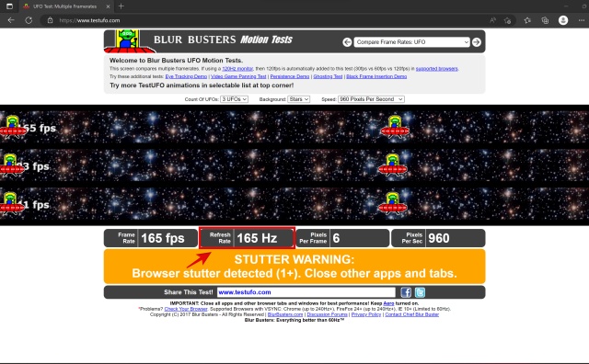
Task: Open the Background Stars dropdown
Action: click(x=298, y=99)
